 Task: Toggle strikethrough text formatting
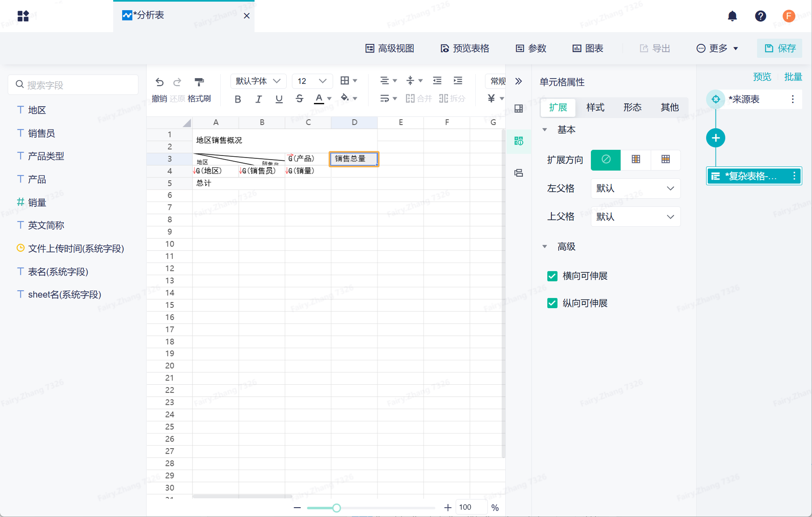(x=299, y=99)
